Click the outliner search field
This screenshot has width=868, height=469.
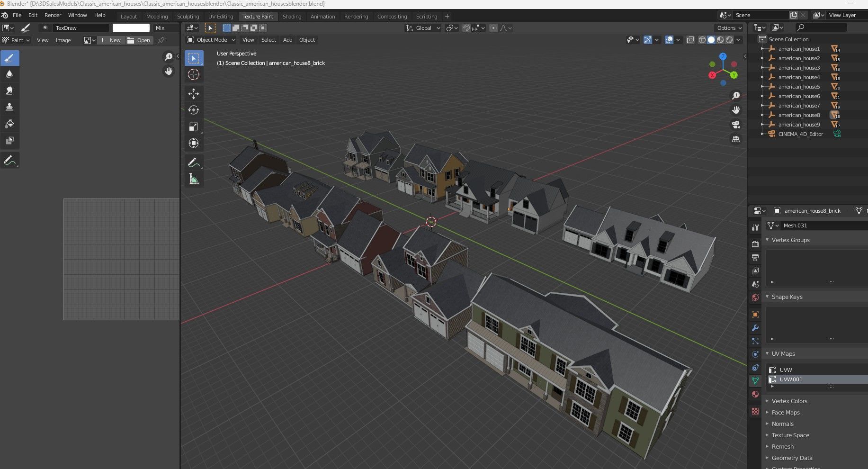pyautogui.click(x=821, y=27)
